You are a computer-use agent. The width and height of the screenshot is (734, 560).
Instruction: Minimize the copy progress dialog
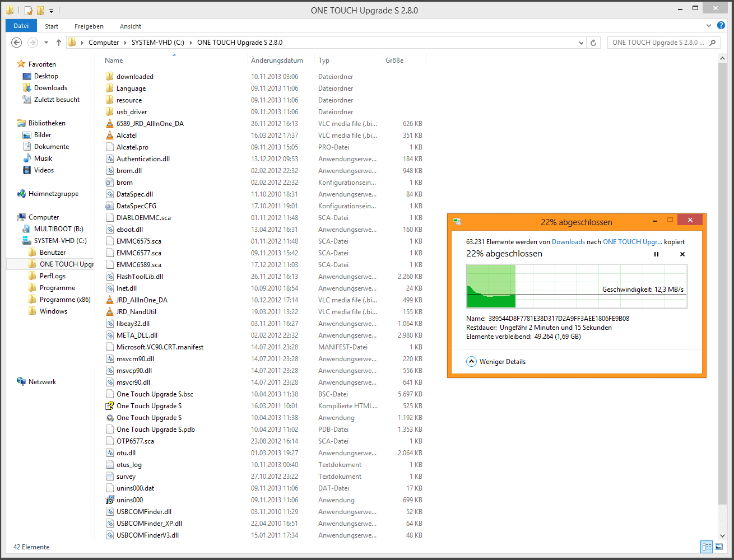[655, 221]
